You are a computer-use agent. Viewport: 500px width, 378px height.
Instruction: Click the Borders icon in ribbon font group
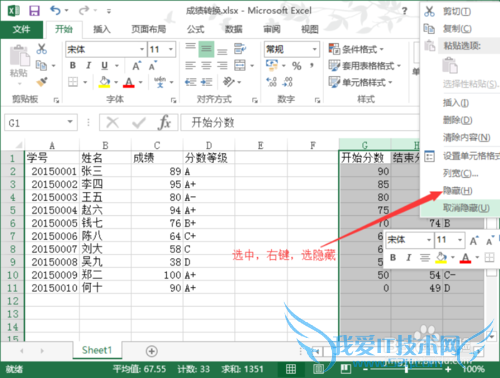(73, 82)
